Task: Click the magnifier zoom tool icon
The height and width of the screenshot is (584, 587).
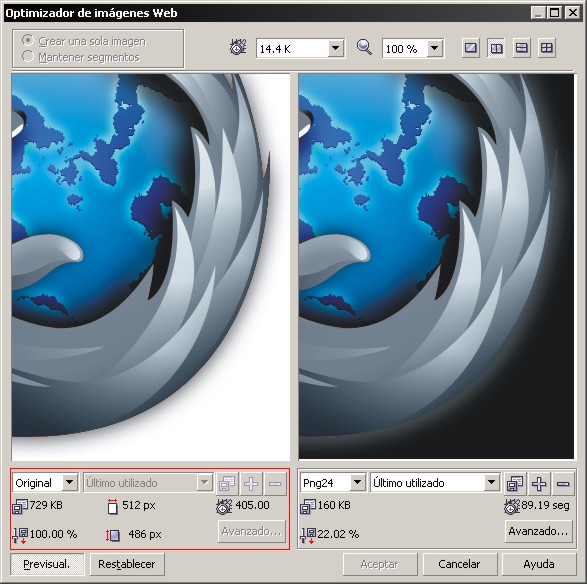Action: (x=364, y=48)
